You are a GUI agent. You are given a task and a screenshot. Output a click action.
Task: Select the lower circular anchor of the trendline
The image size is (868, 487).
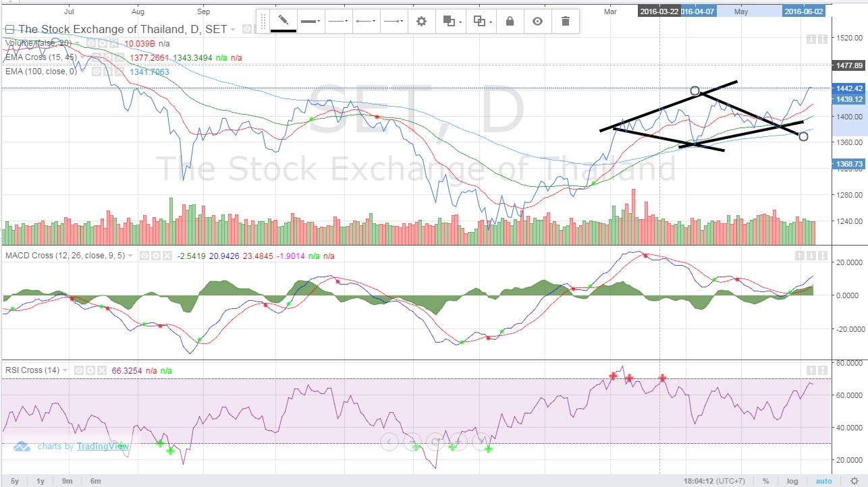click(x=803, y=136)
